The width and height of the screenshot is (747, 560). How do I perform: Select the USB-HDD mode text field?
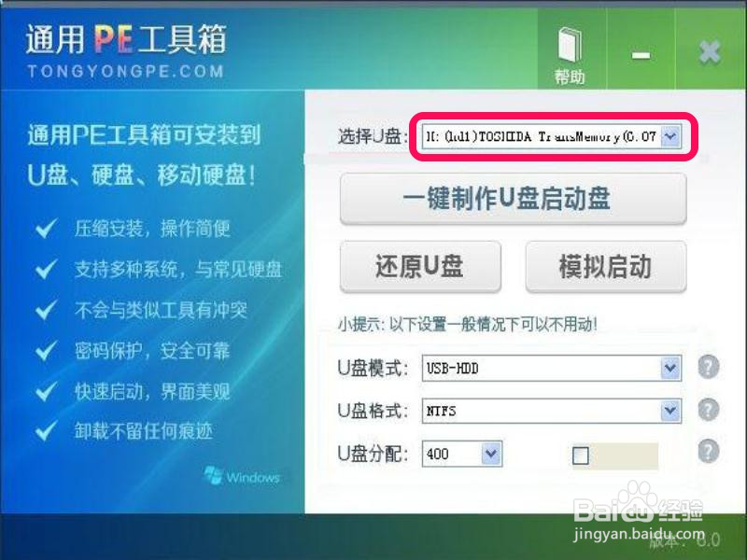click(x=542, y=368)
